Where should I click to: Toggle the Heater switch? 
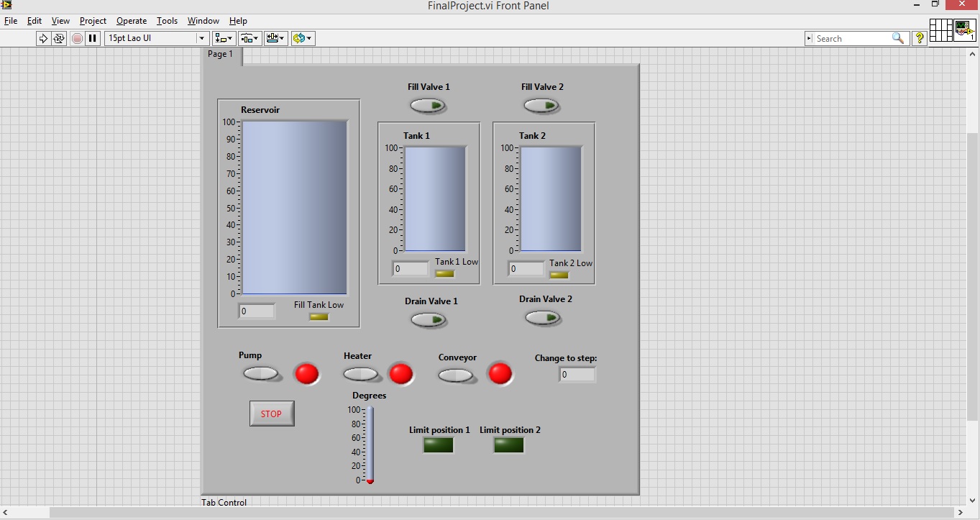pos(360,375)
